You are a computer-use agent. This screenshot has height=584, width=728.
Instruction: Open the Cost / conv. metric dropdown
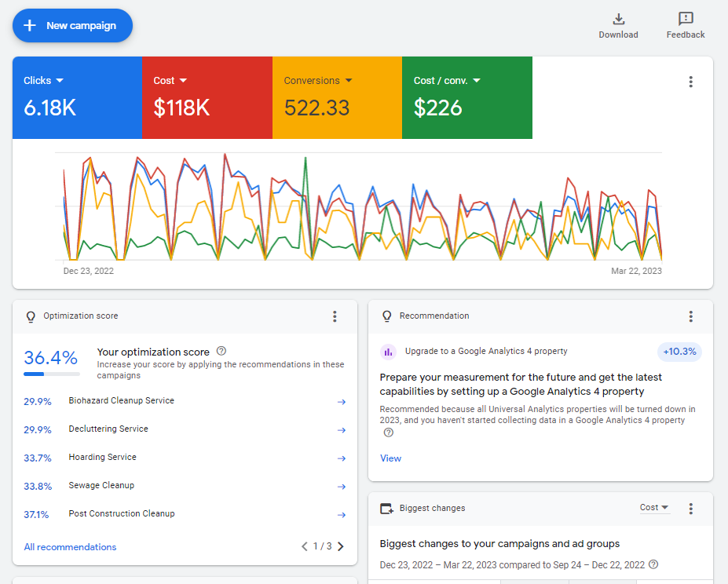pos(447,80)
